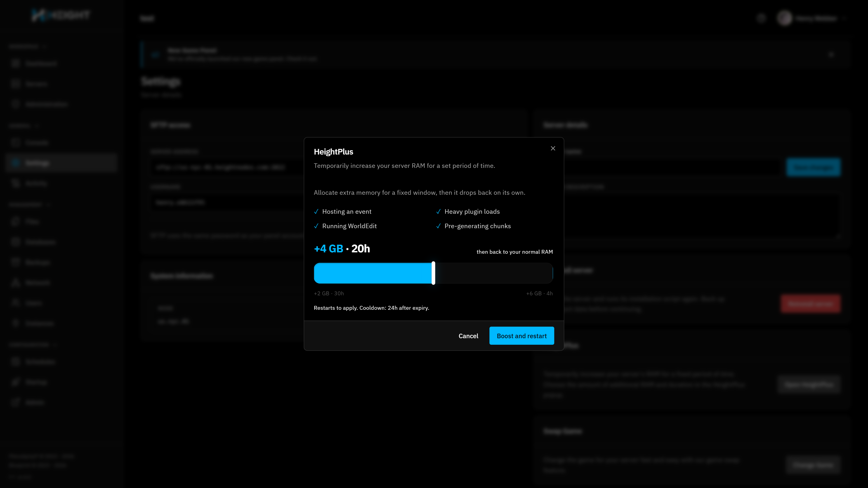Click the 'Temporarily increase your server RAM' subtitle
Image resolution: width=868 pixels, height=488 pixels.
coord(404,166)
